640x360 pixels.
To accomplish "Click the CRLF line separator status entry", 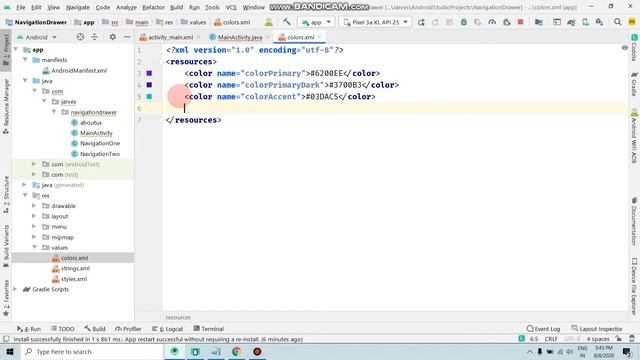I will (551, 339).
